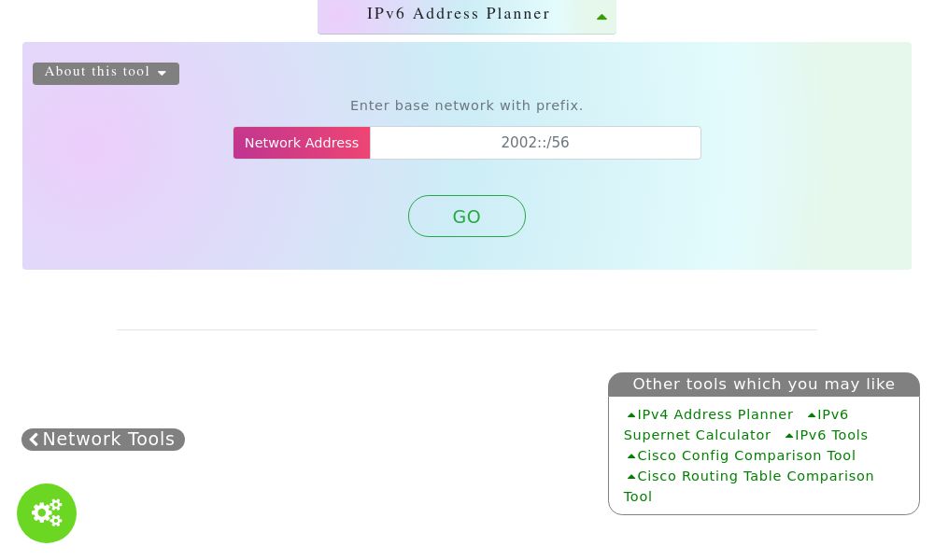The height and width of the screenshot is (560, 934).
Task: Navigate back via Network Tools
Action: 103,439
